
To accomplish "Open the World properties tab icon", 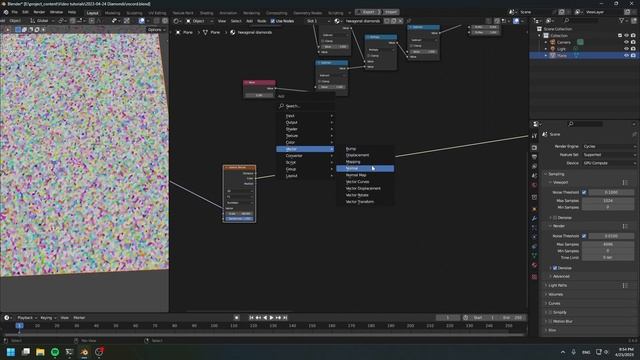I will (534, 185).
